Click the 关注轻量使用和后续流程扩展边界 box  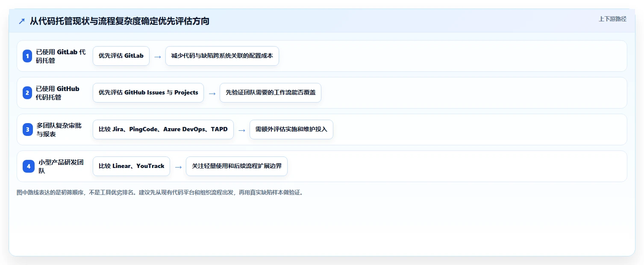point(237,166)
